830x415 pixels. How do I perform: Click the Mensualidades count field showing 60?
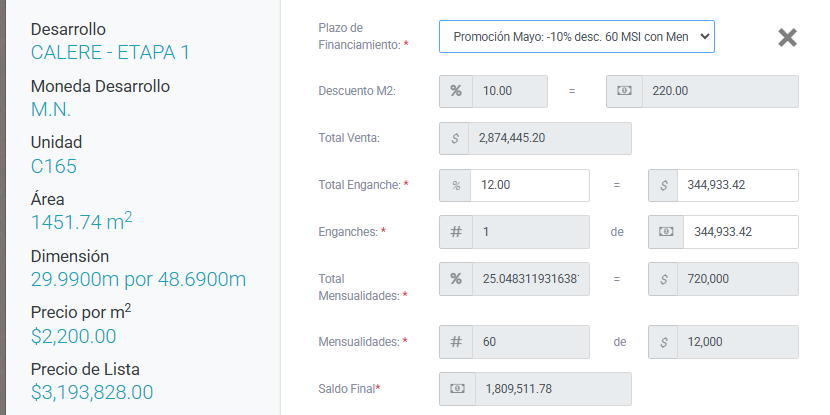point(530,342)
